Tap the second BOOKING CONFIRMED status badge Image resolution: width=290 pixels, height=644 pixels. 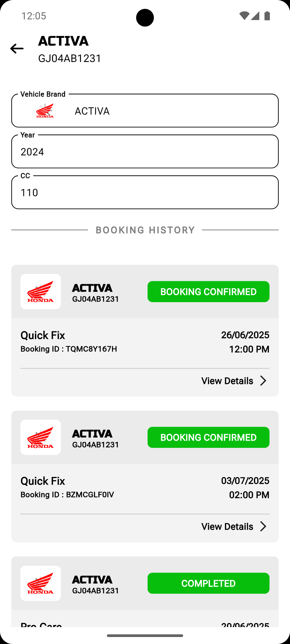(x=208, y=437)
